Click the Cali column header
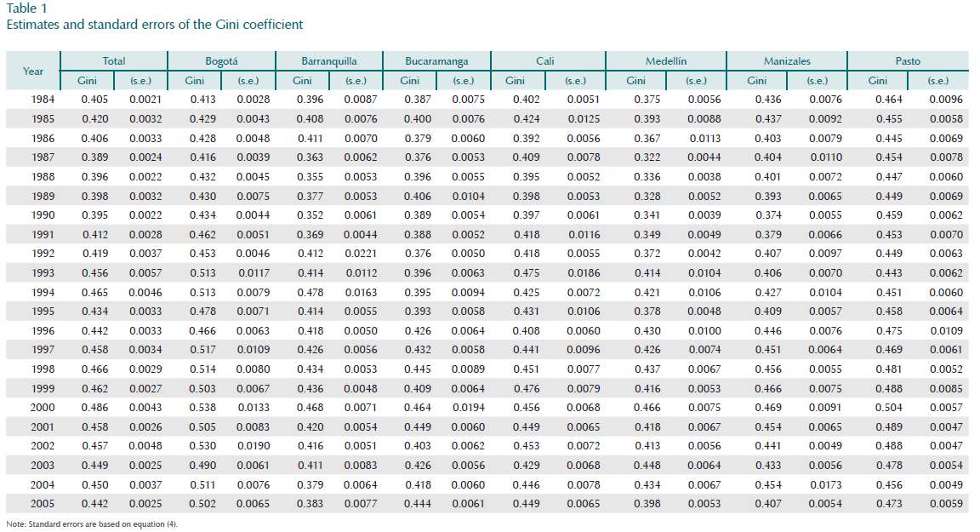Image resolution: width=980 pixels, height=532 pixels. tap(546, 61)
